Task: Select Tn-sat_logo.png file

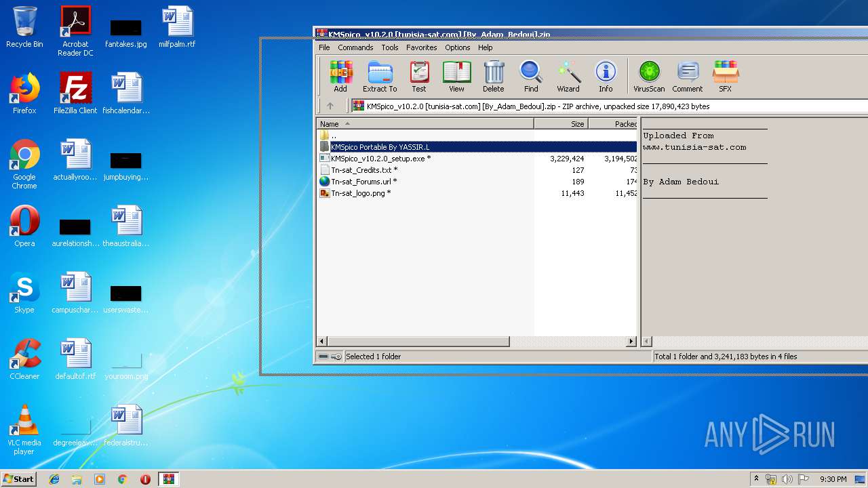Action: pyautogui.click(x=477, y=193)
